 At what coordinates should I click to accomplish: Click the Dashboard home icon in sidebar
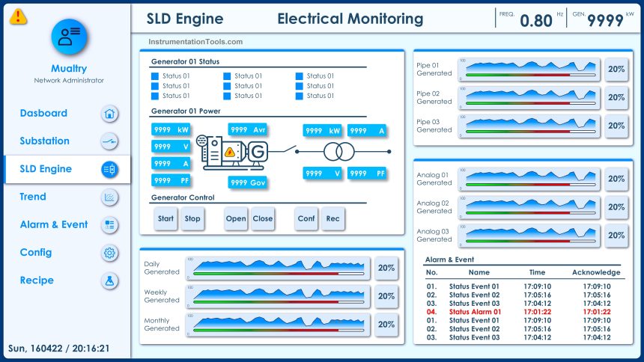click(x=109, y=114)
